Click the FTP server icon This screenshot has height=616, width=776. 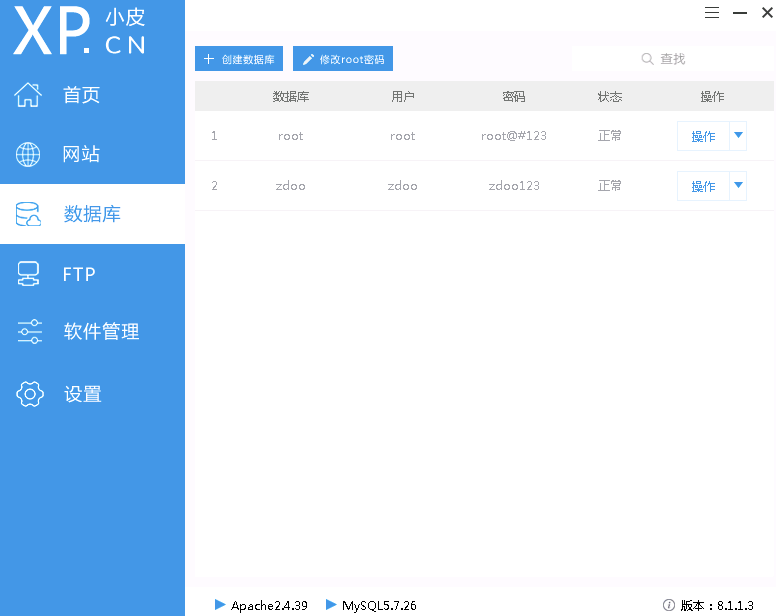point(28,274)
